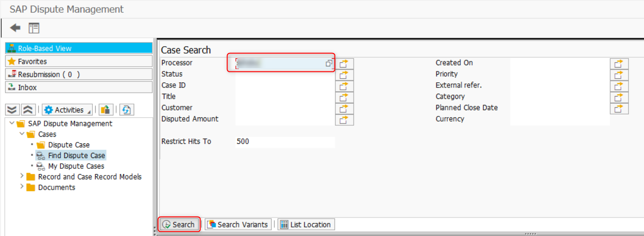Open the Favorites view

[x=79, y=61]
